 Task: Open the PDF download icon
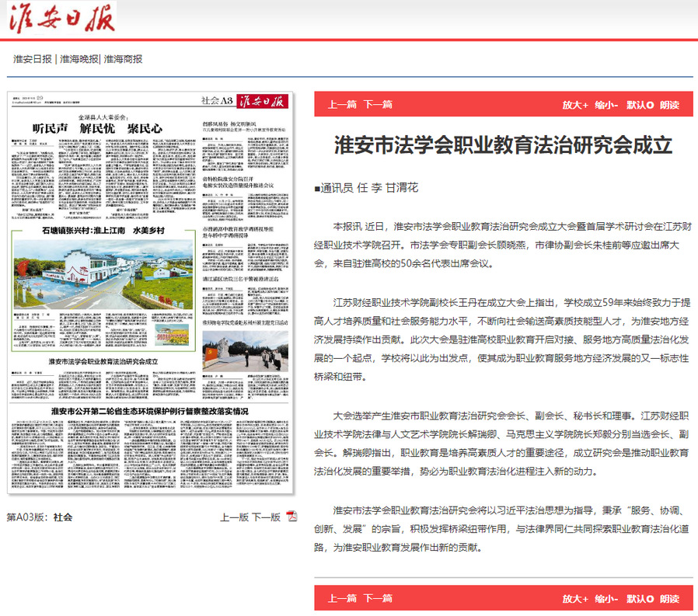coord(292,517)
